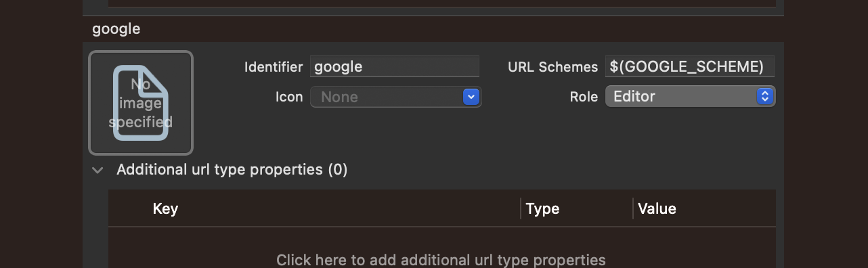Click the No image specified text
Viewport: 868px width, 268px height.
[x=141, y=103]
